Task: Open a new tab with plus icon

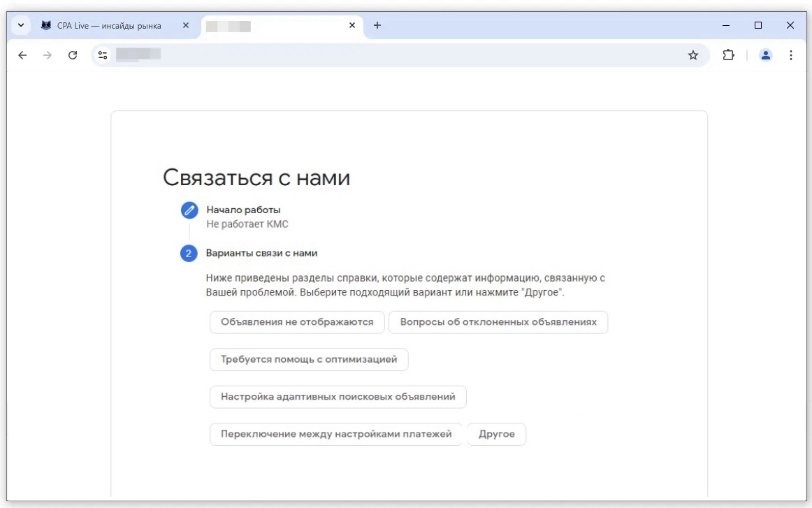Action: coord(377,25)
